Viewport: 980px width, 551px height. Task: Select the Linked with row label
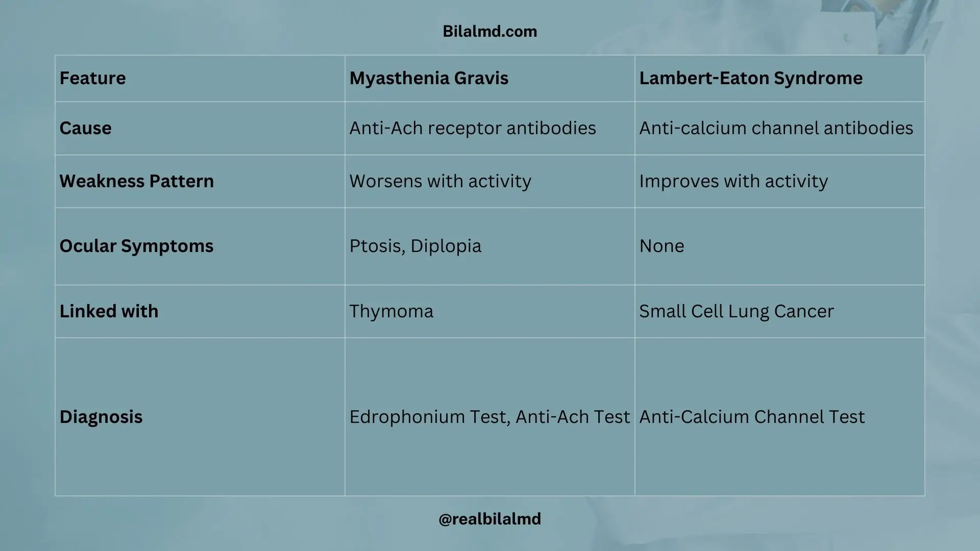click(x=109, y=311)
